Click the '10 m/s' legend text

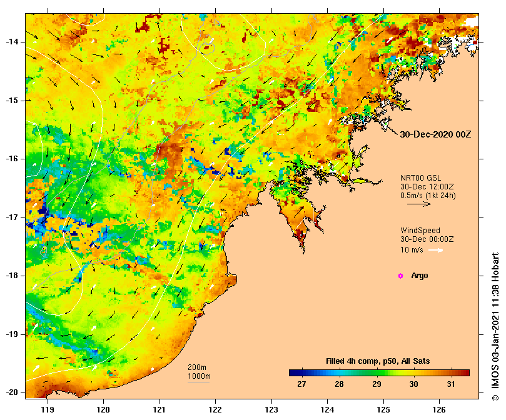click(x=412, y=250)
